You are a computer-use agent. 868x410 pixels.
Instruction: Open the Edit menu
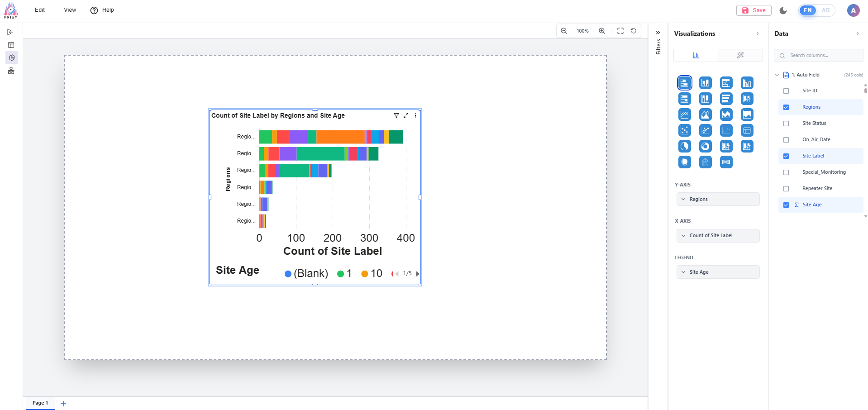(x=40, y=10)
